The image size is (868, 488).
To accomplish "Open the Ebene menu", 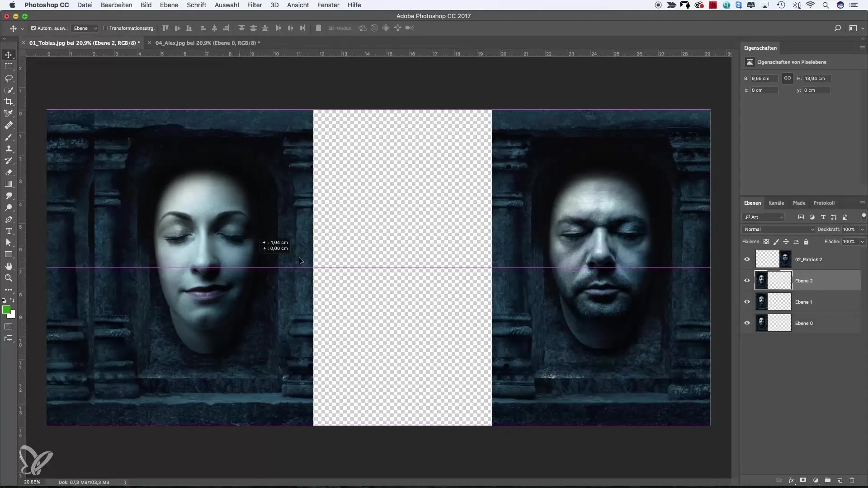I will click(x=169, y=5).
